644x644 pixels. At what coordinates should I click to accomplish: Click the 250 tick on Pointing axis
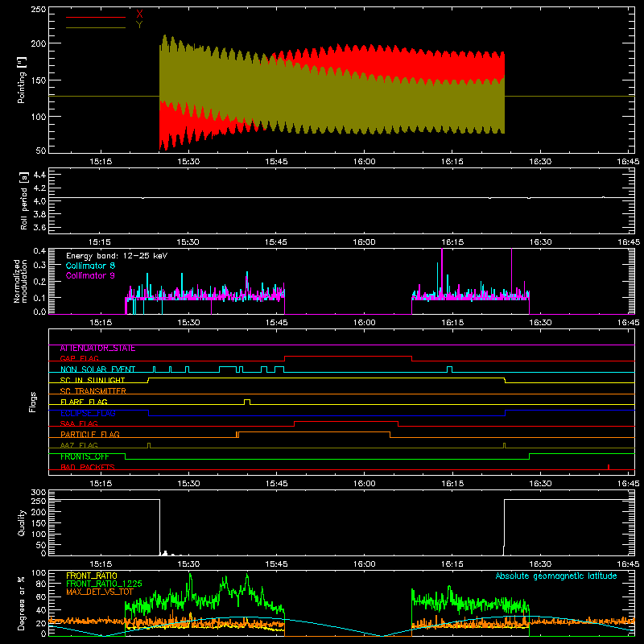(x=38, y=10)
